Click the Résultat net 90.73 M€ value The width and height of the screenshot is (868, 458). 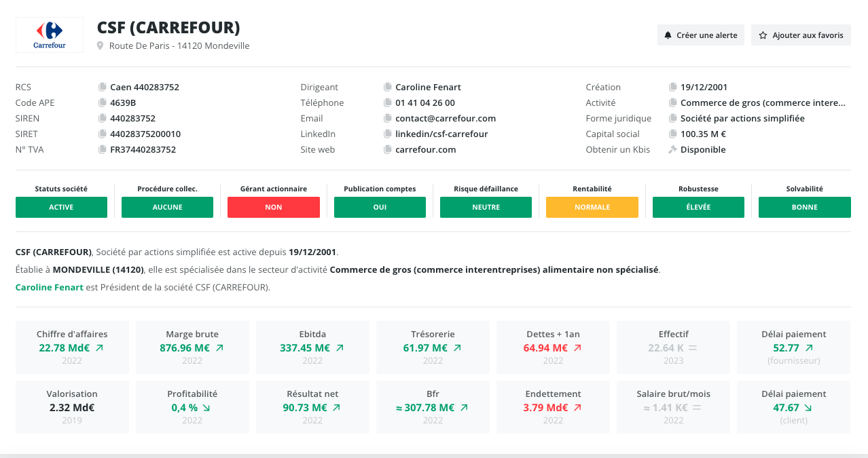coord(305,408)
